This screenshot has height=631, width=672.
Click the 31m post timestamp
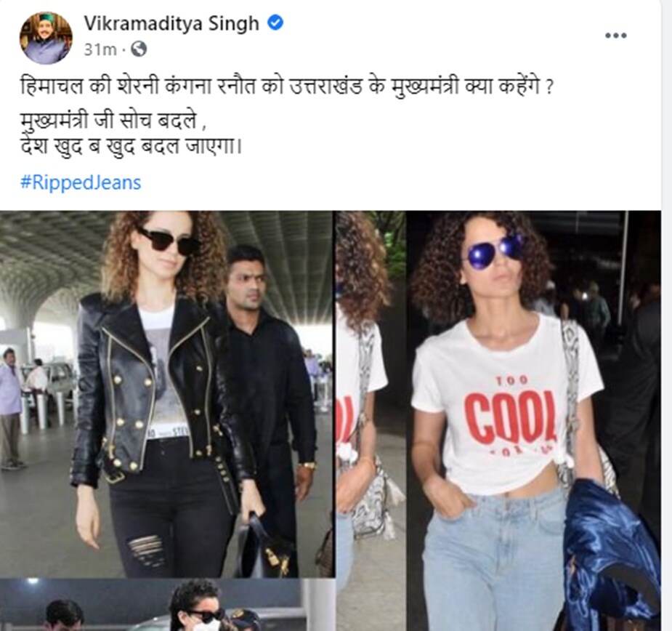point(100,49)
